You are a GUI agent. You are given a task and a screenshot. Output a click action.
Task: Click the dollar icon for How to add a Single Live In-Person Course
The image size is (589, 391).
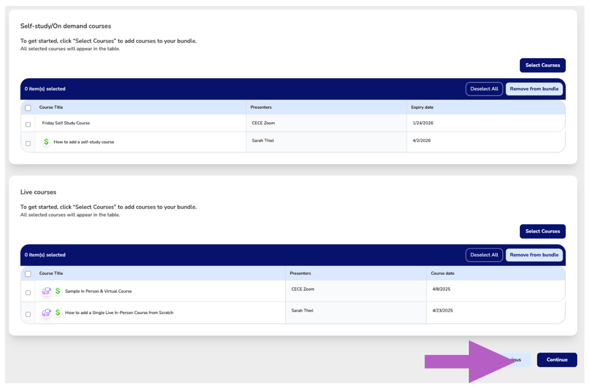[x=58, y=312]
